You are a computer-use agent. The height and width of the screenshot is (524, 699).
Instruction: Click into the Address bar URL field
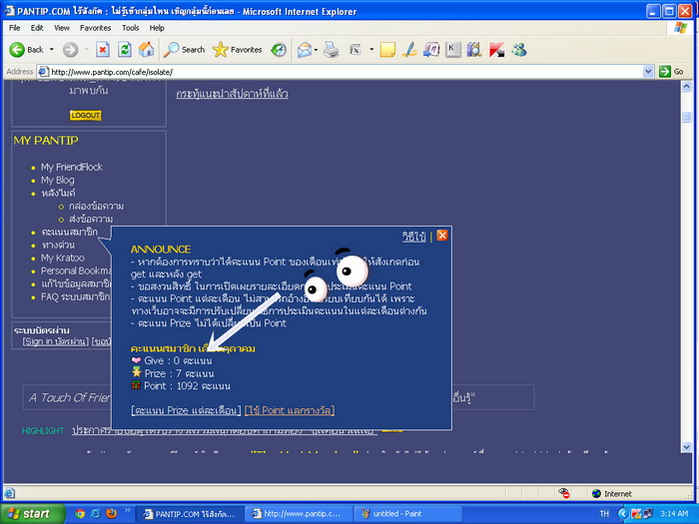pos(340,72)
